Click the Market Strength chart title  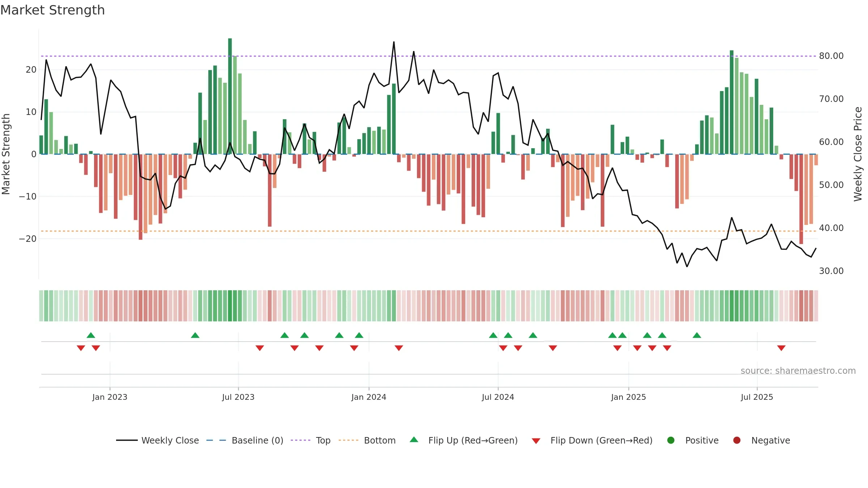(x=52, y=10)
